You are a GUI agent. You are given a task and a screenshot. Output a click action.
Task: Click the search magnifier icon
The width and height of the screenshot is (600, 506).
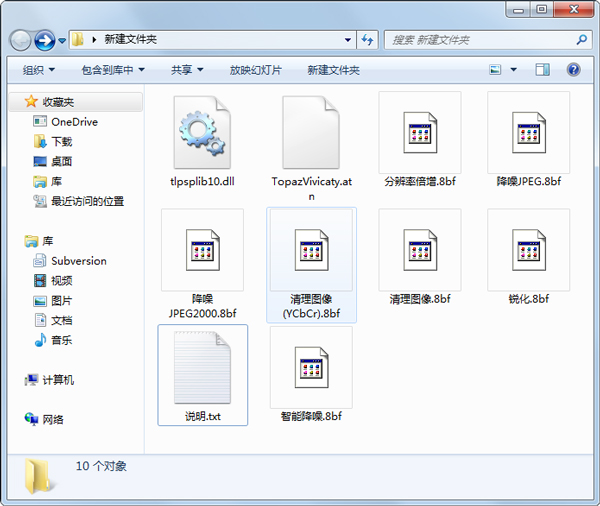[582, 39]
